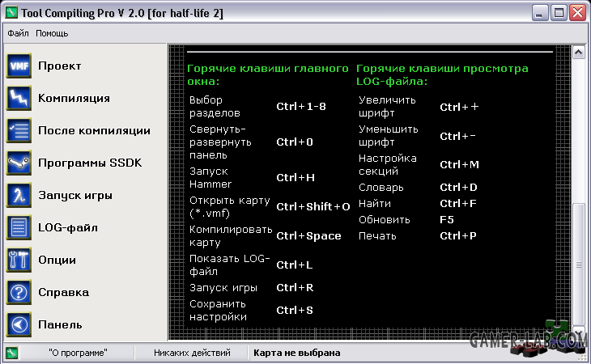Click "Настройка секций" text
Image resolution: width=591 pixels, height=364 pixels.
(388, 164)
